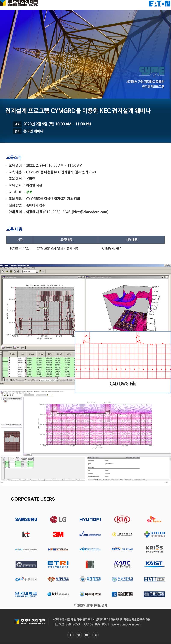Open the Contour Plot combo box
The width and height of the screenshot is (171, 644).
point(30,271)
